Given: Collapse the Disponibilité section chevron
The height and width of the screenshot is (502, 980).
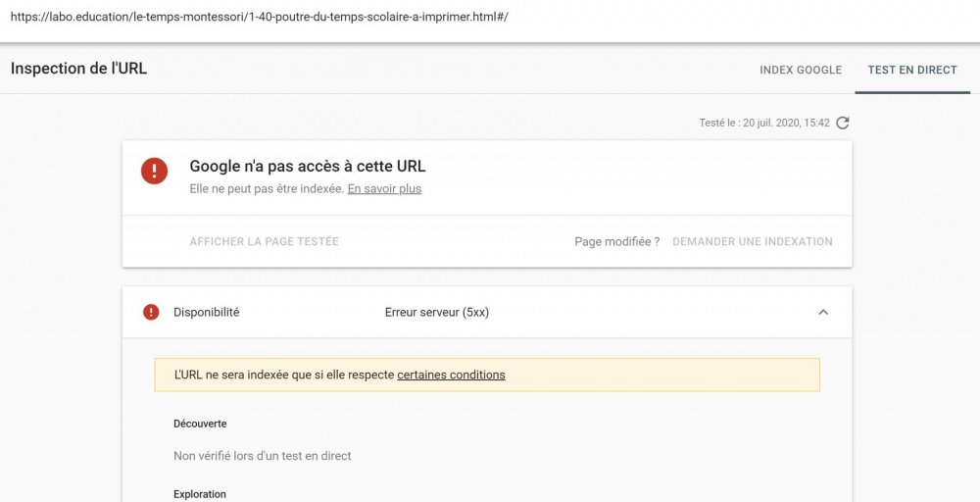Looking at the screenshot, I should tap(823, 312).
